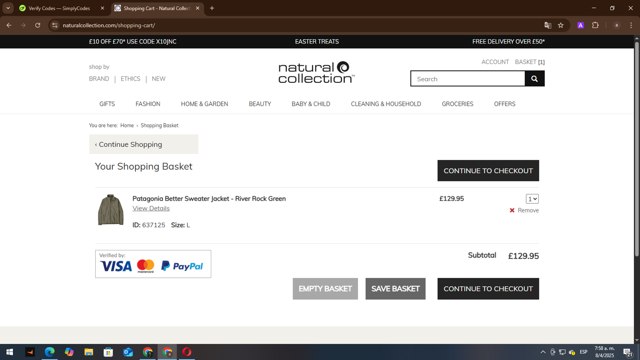
Task: Open View Details link for jacket
Action: pyautogui.click(x=151, y=208)
